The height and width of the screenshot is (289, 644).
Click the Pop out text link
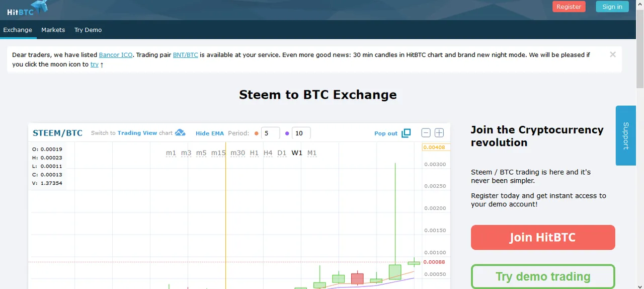(x=386, y=133)
